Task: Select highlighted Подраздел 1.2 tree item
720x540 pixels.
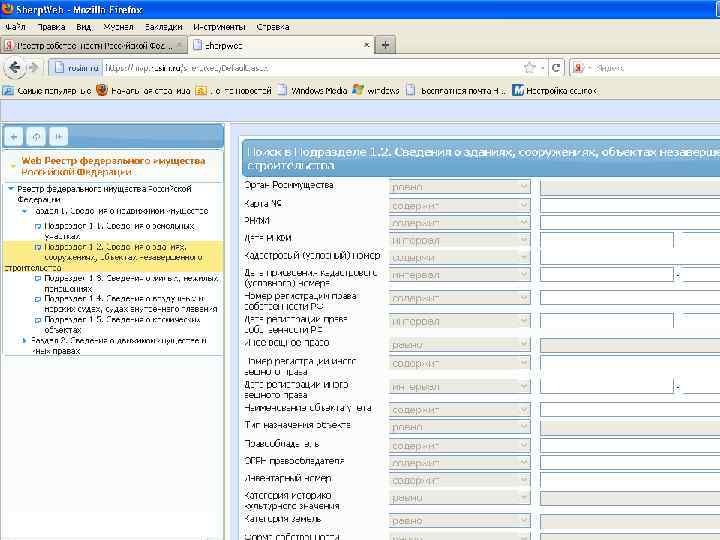Action: 113,257
